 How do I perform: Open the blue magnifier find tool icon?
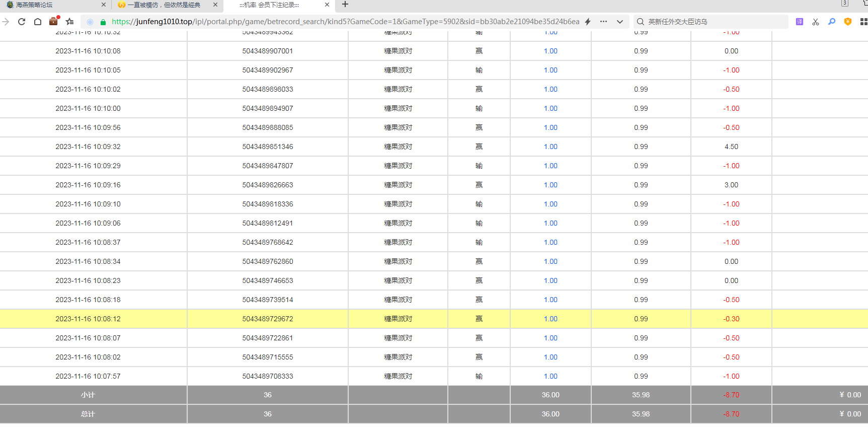(832, 22)
